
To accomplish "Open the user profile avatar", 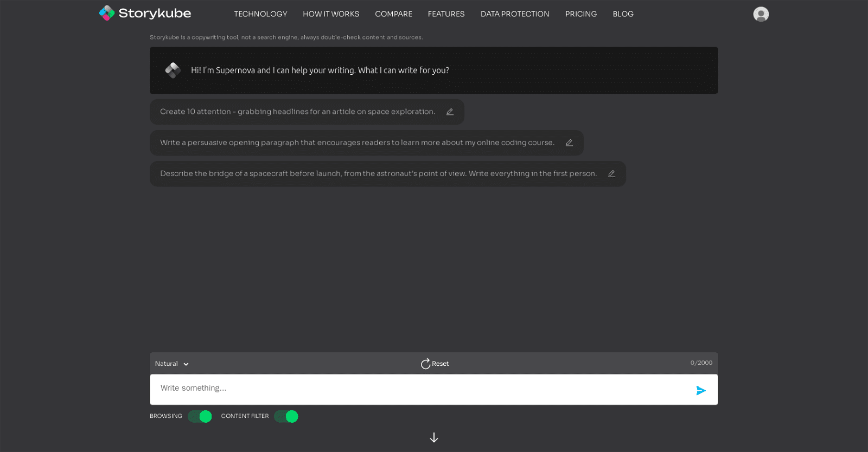I will click(x=761, y=14).
